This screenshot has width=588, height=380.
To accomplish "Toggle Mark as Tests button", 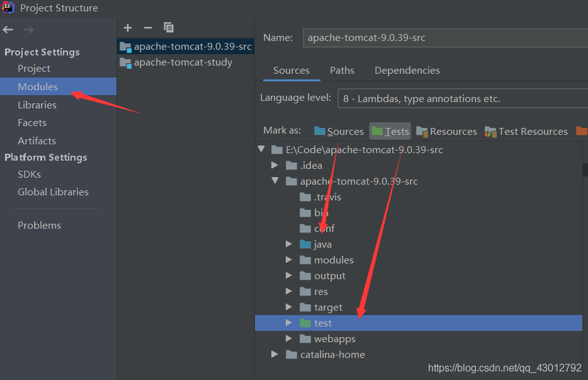I will point(390,132).
